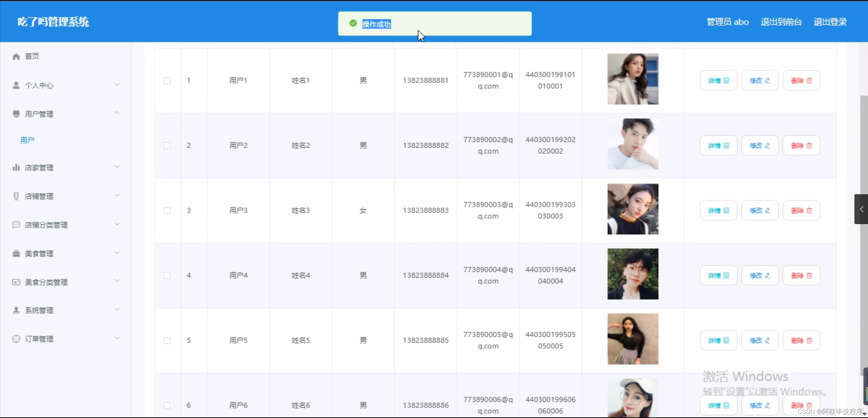Expand the 系统管理 section chevron
Image resolution: width=868 pixels, height=418 pixels.
pyautogui.click(x=117, y=309)
